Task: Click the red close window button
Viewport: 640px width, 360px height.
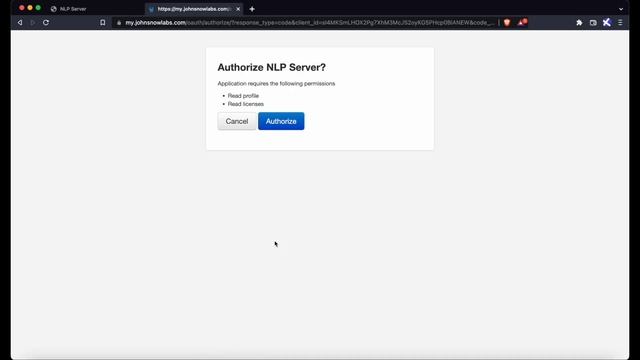Action: click(22, 8)
